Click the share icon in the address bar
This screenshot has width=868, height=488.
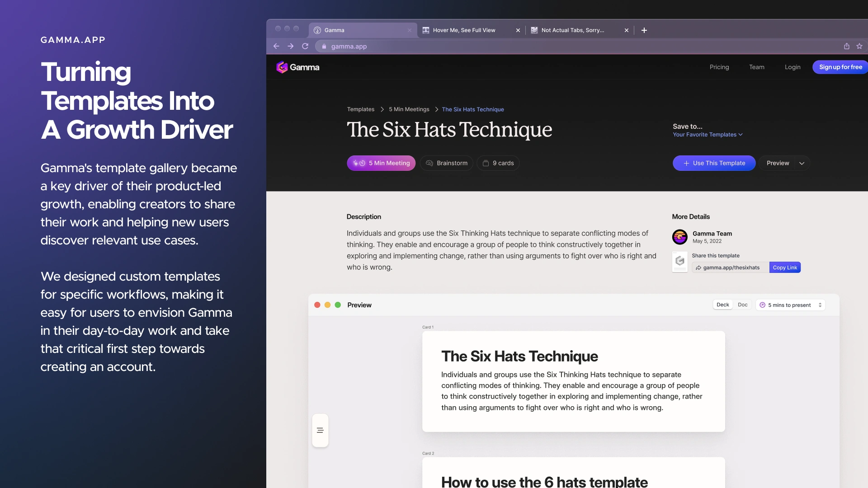point(847,46)
